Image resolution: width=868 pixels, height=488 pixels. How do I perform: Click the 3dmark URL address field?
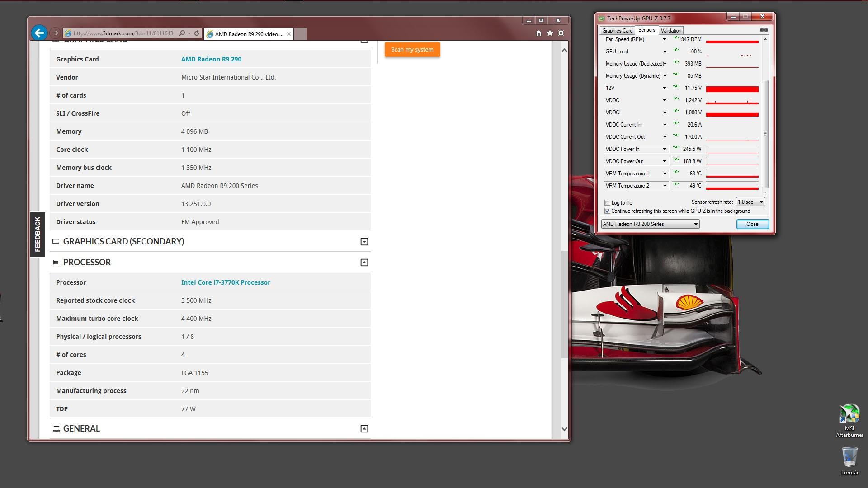123,33
